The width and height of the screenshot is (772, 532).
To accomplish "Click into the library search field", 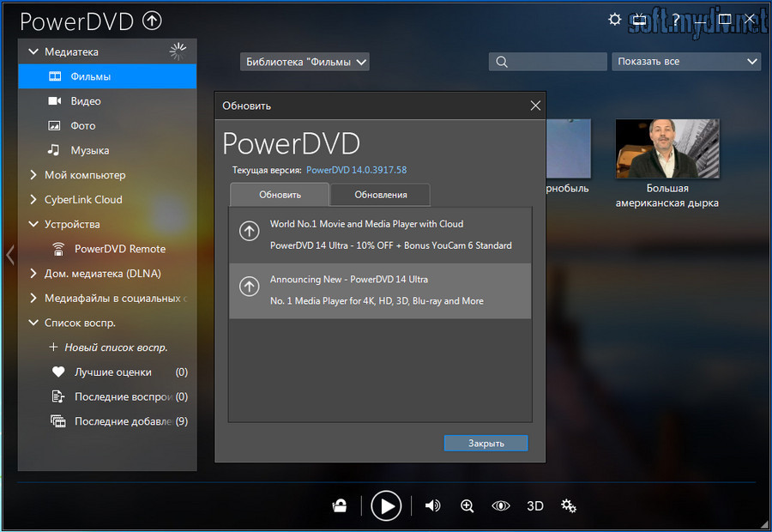I will pos(548,62).
